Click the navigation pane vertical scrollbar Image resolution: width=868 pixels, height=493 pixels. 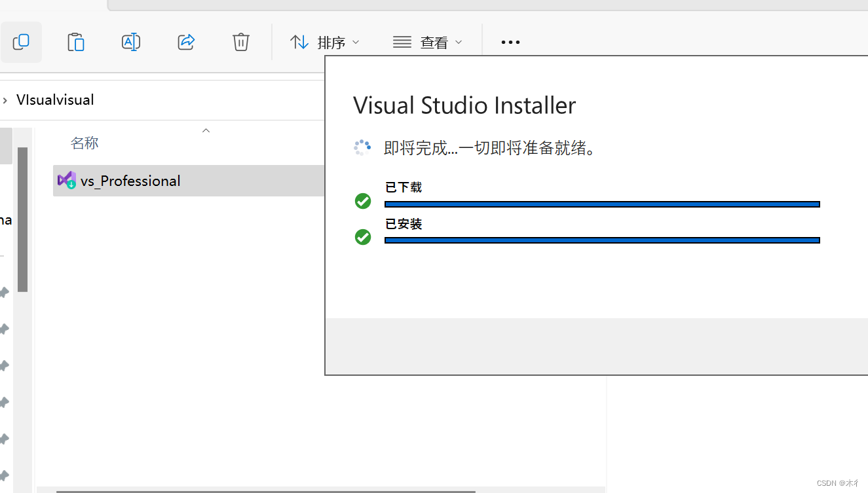22,219
